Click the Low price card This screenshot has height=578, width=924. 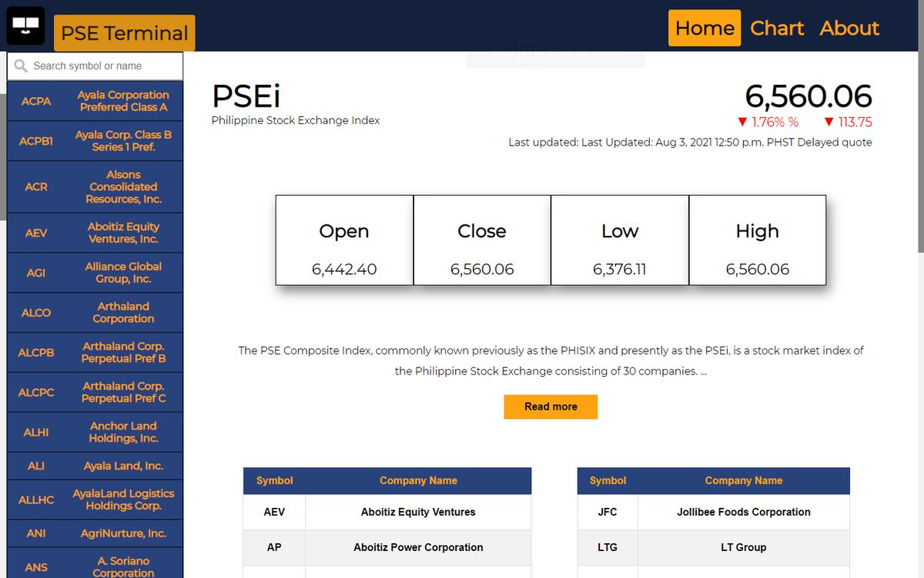click(x=620, y=240)
